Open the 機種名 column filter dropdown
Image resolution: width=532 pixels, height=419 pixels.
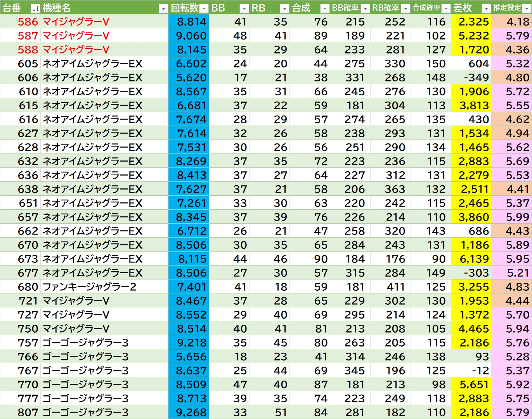[163, 9]
